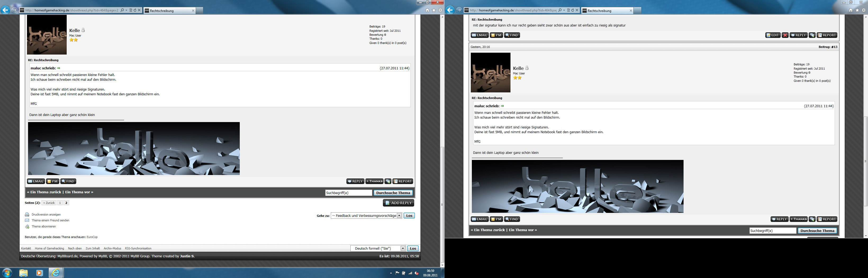Click the EDIT button on the post
Image resolution: width=868 pixels, height=278 pixels.
point(773,35)
